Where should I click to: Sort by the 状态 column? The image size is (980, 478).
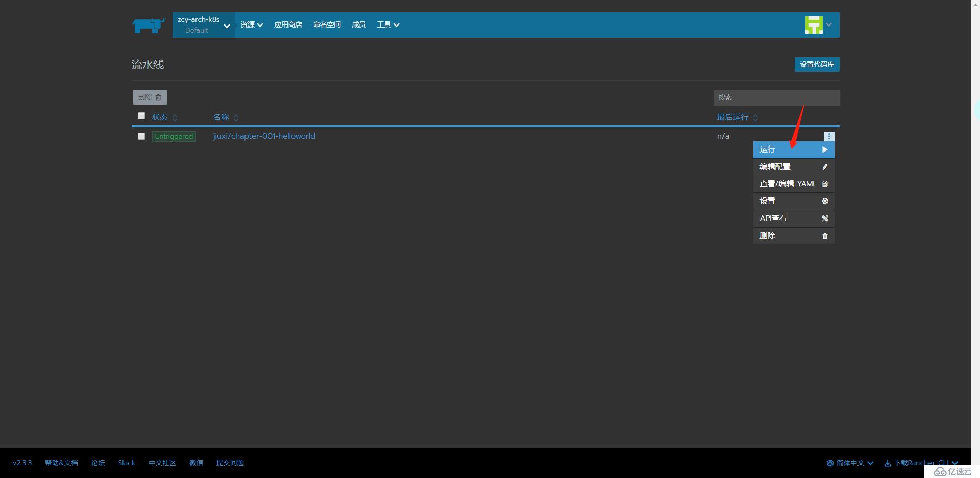point(164,117)
